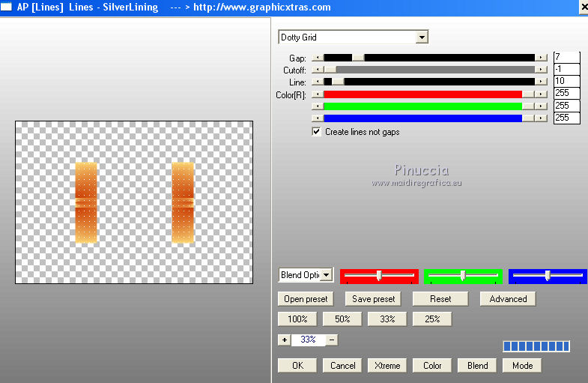Click the Mode button
Image resolution: width=588 pixels, height=383 pixels.
point(522,365)
